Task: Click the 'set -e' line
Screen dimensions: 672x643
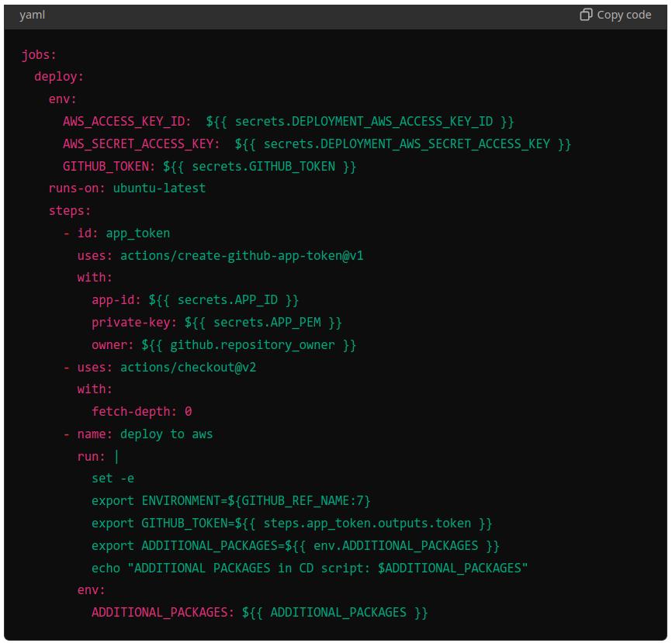Action: pyautogui.click(x=113, y=479)
